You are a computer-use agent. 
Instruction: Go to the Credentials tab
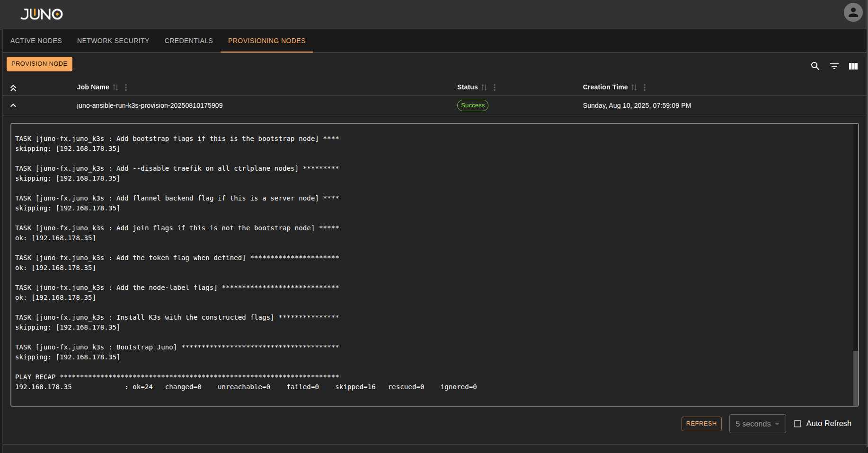click(x=188, y=41)
